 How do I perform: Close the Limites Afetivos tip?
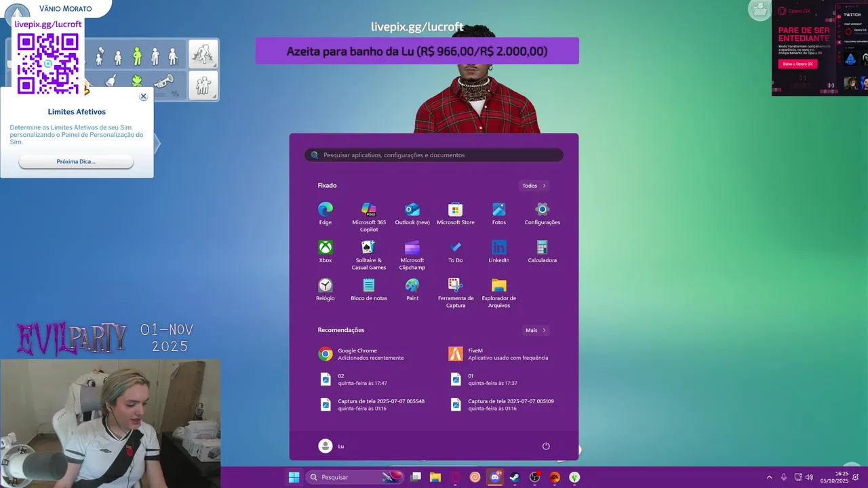143,97
